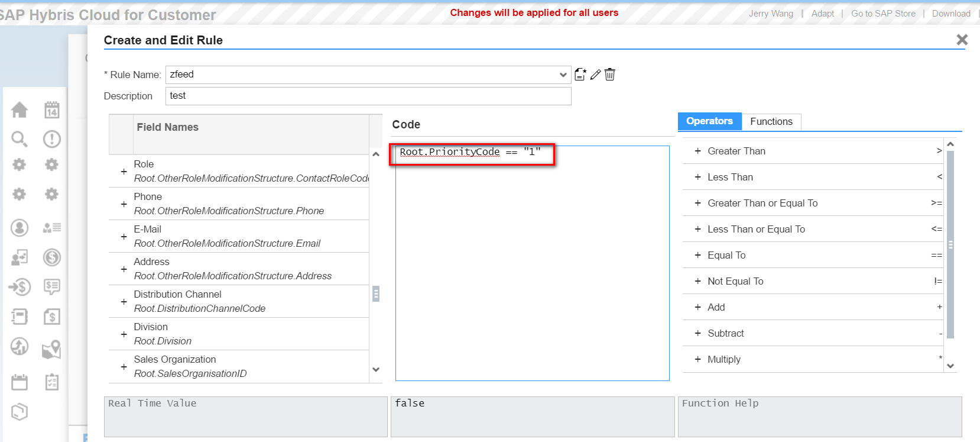Click the magnifier search icon in sidebar
The width and height of the screenshot is (980, 442).
[20, 139]
